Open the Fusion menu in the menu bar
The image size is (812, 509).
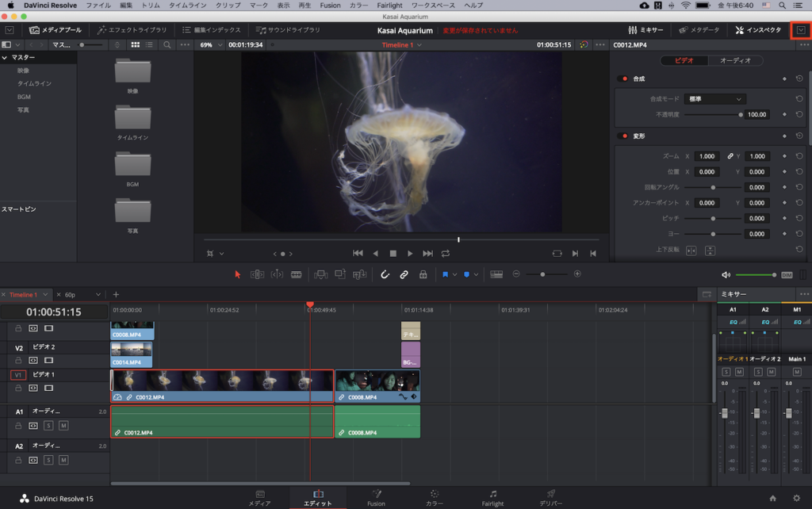click(330, 6)
